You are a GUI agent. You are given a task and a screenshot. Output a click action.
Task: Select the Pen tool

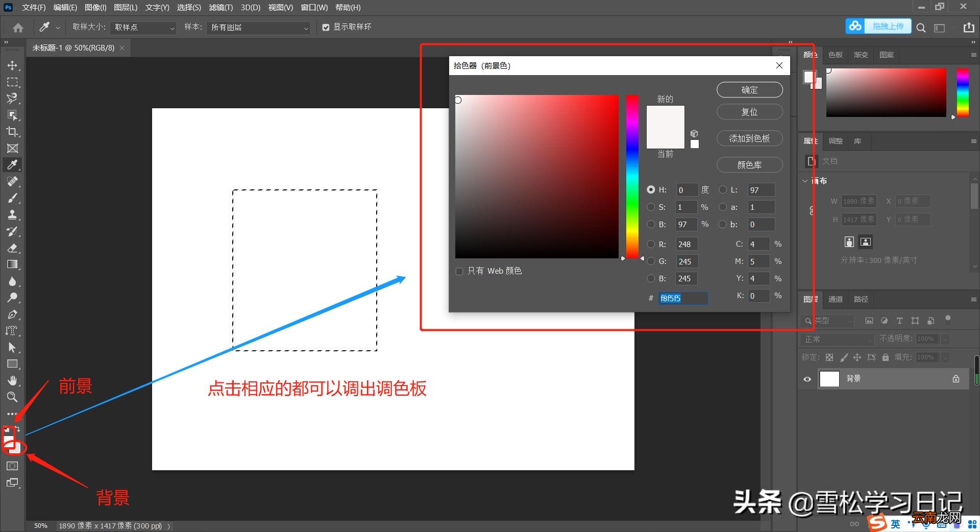point(12,315)
